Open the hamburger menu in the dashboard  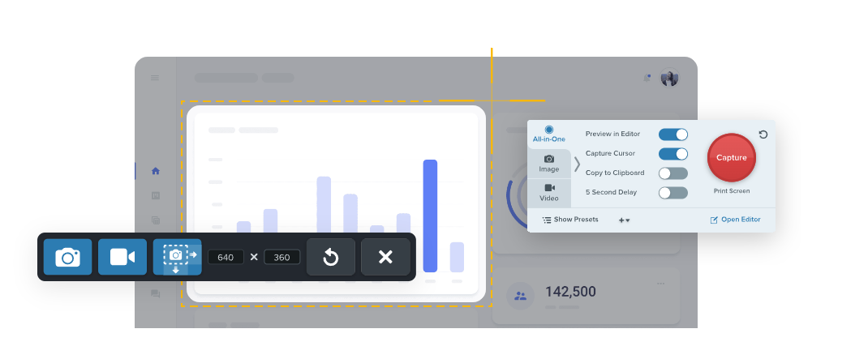pyautogui.click(x=155, y=78)
